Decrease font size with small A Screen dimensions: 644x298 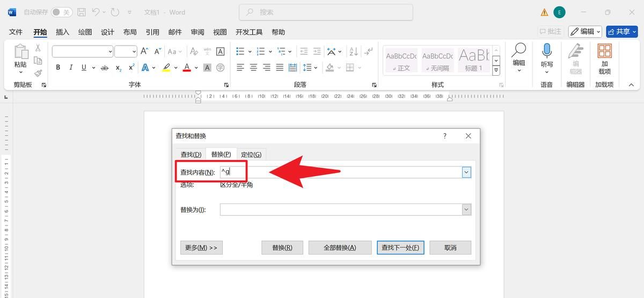tap(158, 52)
